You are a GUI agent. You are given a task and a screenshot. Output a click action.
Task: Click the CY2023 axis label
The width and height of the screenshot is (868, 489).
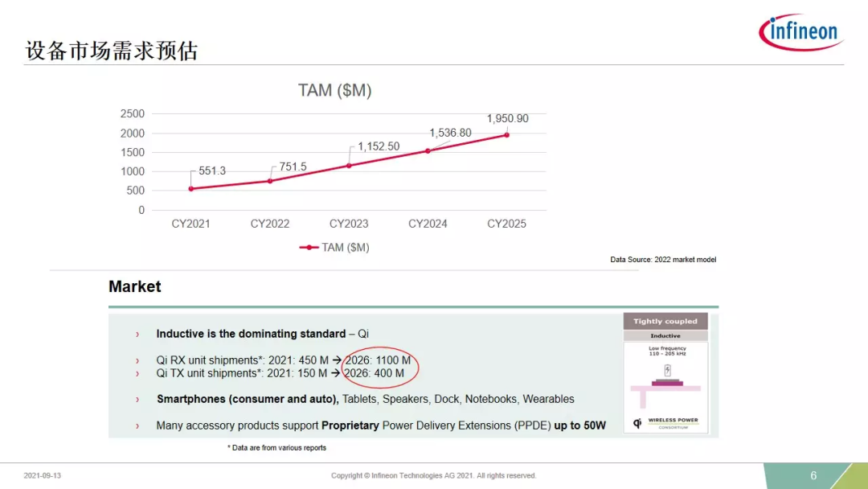(349, 224)
